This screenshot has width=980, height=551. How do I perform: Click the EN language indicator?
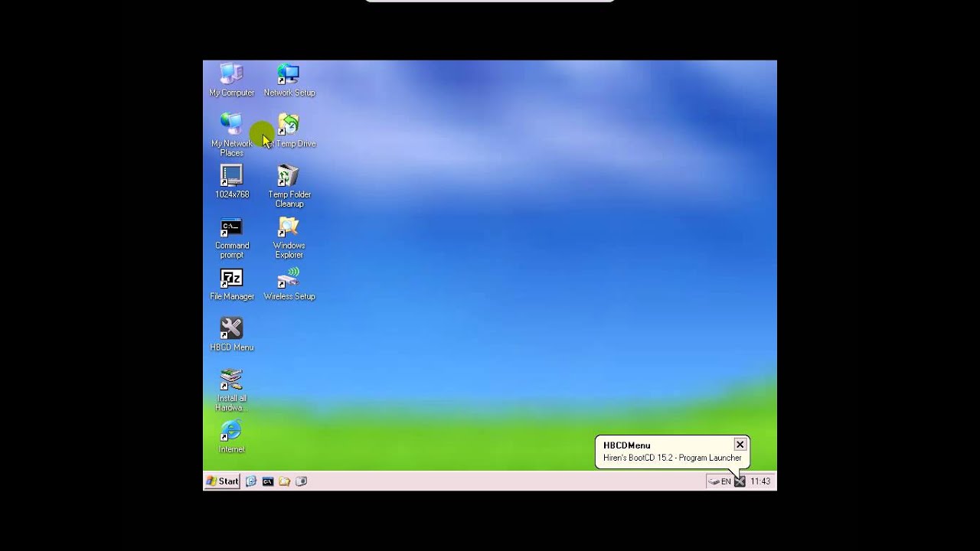pos(726,481)
